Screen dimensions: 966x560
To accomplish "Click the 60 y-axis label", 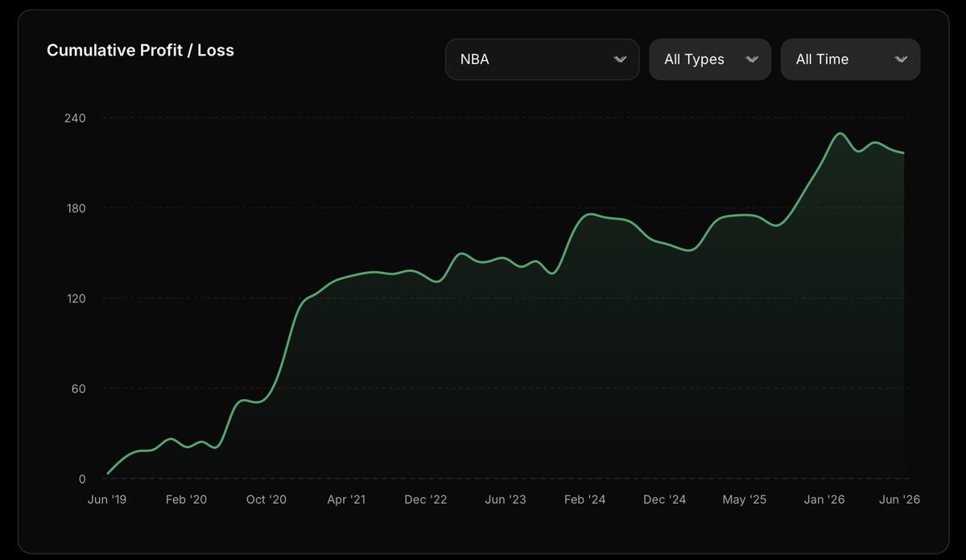I will click(77, 389).
